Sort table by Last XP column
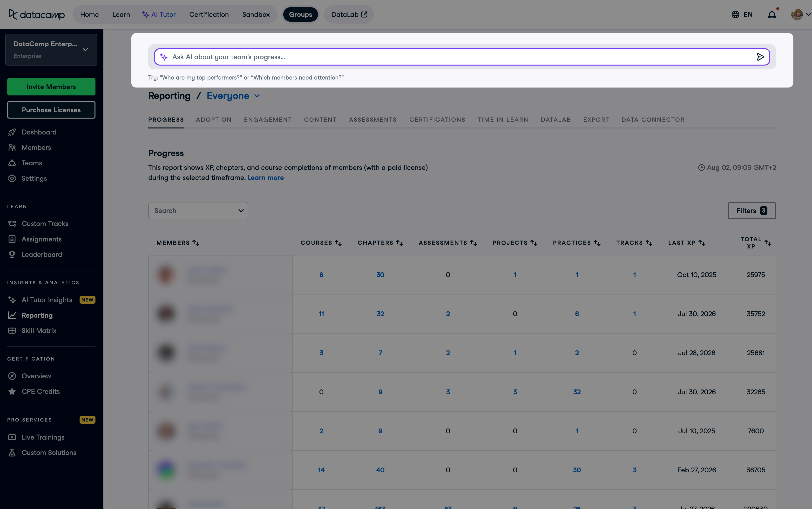The image size is (812, 509). coord(702,243)
